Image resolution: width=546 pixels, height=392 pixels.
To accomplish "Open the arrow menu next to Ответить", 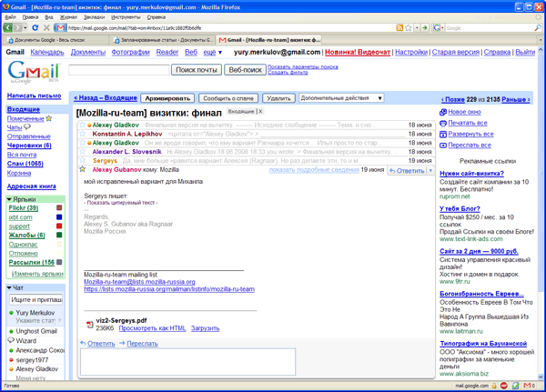I will (x=430, y=171).
